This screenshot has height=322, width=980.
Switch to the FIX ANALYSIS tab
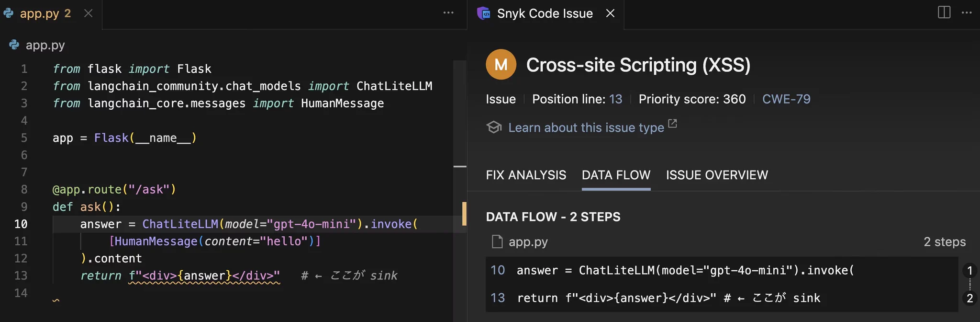pyautogui.click(x=526, y=175)
